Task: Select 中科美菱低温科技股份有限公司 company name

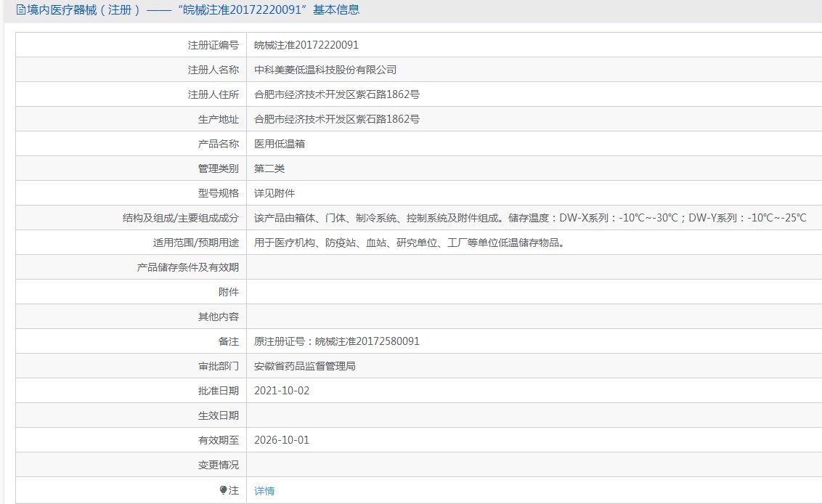Action: point(325,70)
